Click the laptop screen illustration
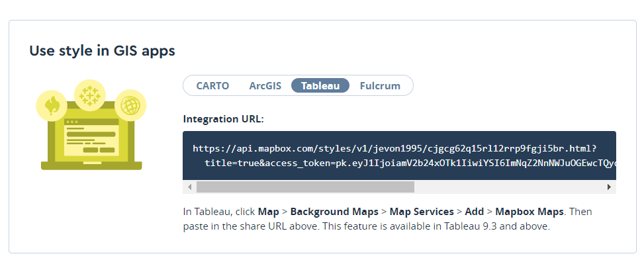The image size is (644, 266). [x=90, y=138]
